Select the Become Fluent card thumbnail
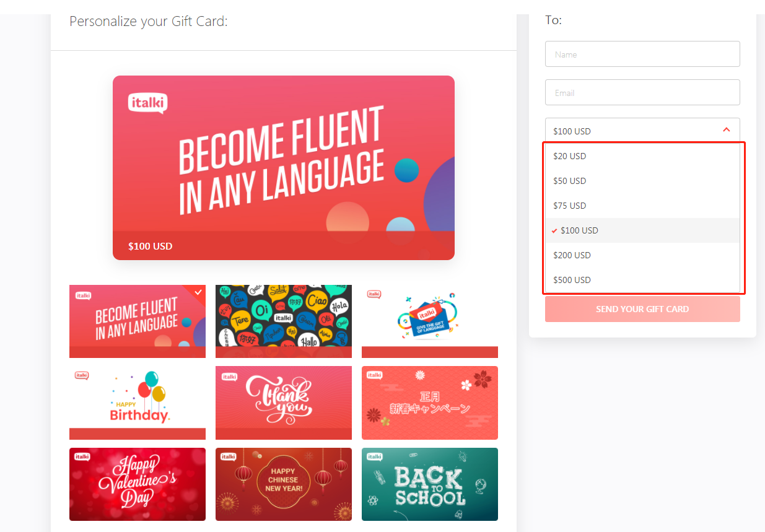 click(138, 321)
